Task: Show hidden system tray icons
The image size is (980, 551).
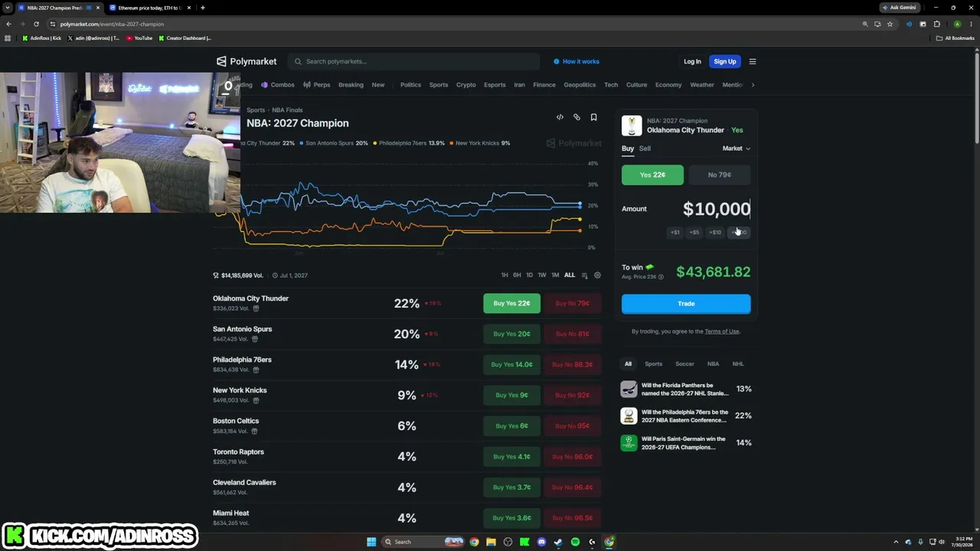Action: (897, 542)
